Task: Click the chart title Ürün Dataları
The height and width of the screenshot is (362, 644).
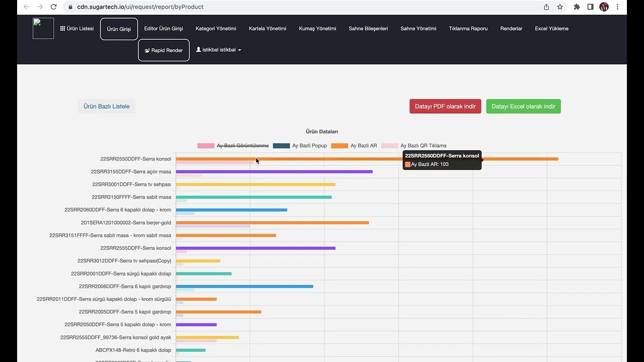Action: pos(322,132)
